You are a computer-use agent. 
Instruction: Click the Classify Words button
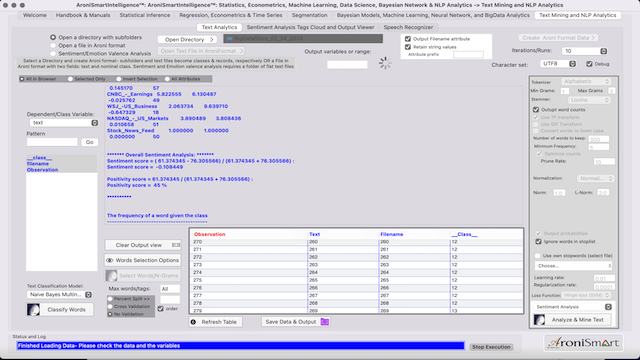click(60, 309)
